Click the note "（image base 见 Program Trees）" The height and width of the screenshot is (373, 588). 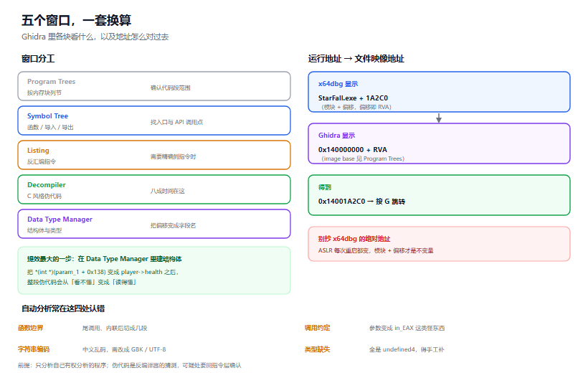coord(361,159)
